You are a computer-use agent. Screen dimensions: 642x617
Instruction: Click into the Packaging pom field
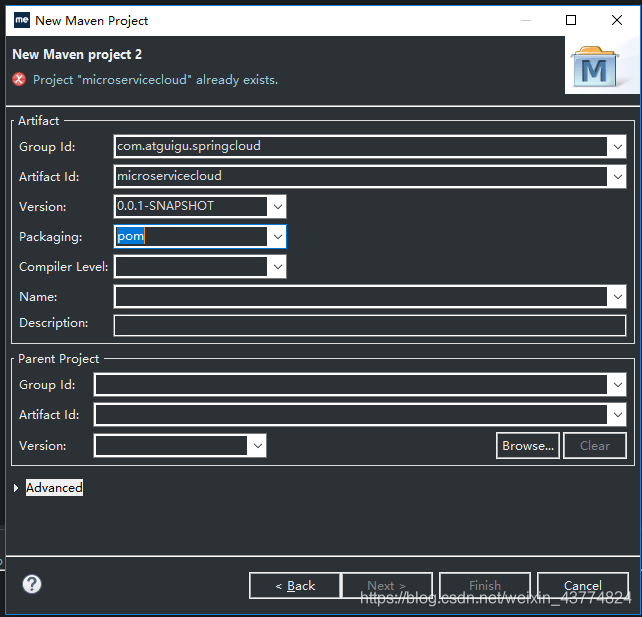click(191, 237)
